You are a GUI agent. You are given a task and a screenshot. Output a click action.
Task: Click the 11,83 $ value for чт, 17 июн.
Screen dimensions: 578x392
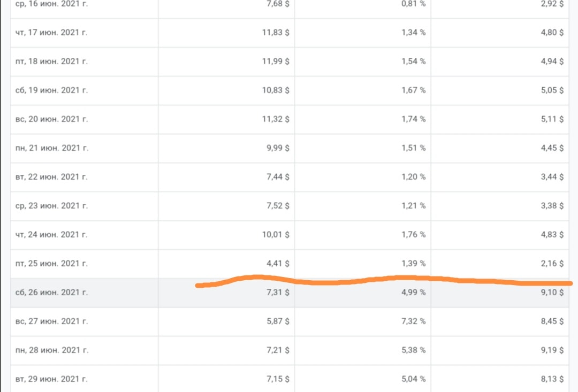pyautogui.click(x=276, y=33)
